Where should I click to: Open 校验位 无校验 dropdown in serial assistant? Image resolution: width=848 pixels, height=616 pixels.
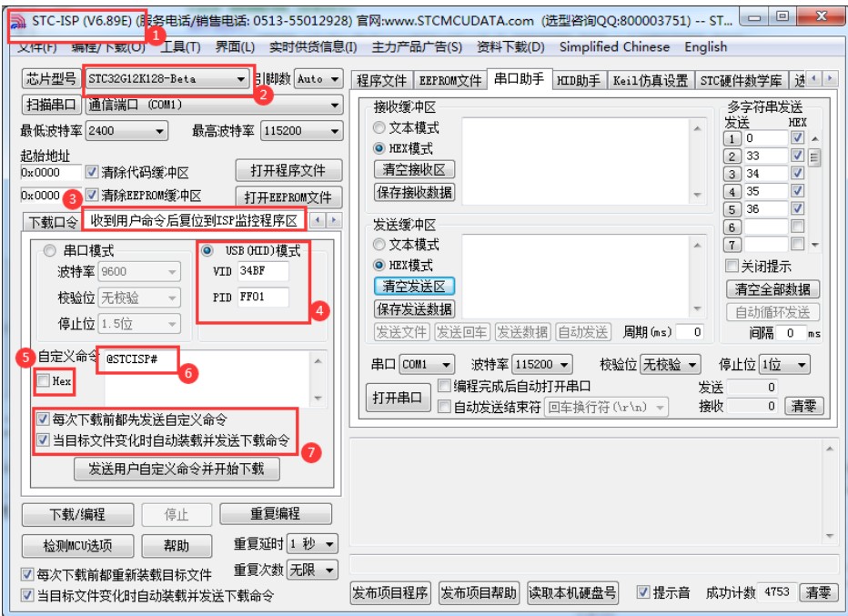click(x=670, y=365)
